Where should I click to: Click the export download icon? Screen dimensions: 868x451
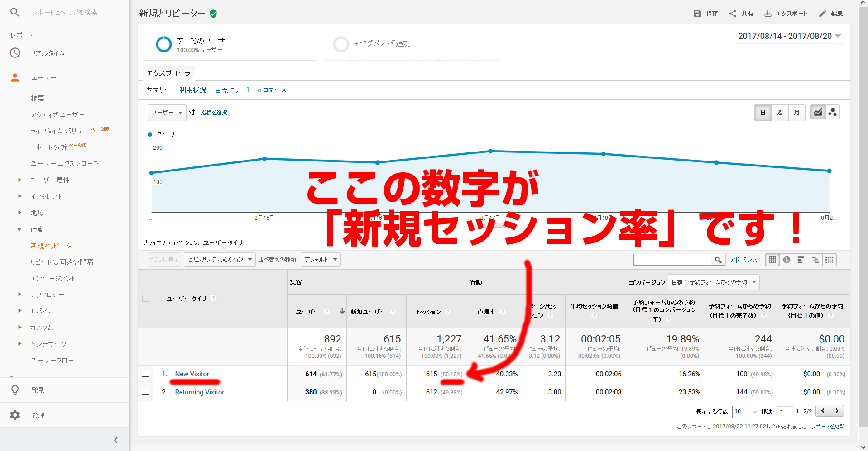click(x=768, y=14)
